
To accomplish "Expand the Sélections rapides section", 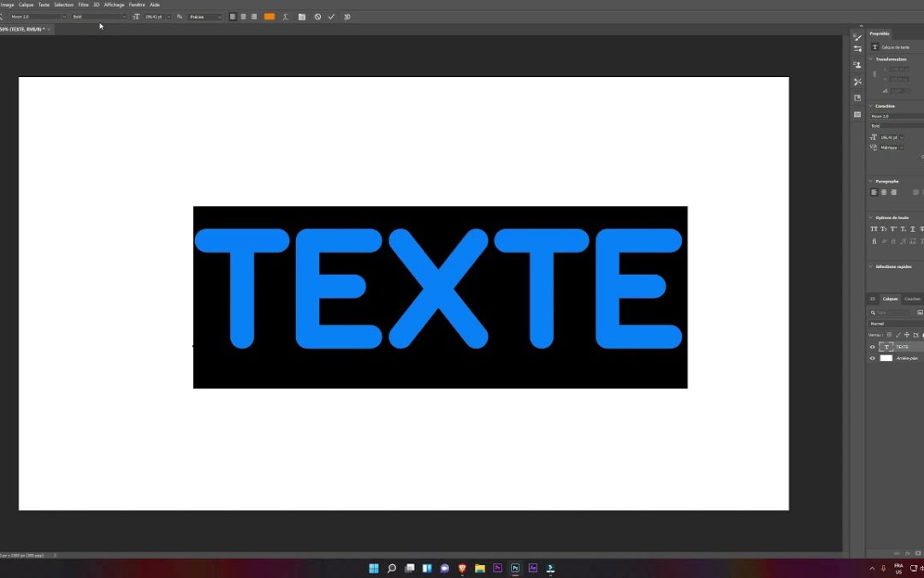I will (x=870, y=266).
